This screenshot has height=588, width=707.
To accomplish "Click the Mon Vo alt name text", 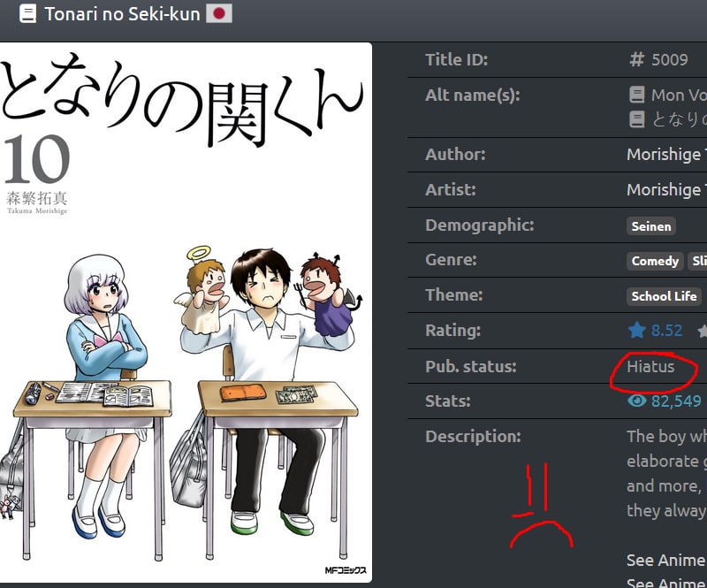I will [679, 95].
